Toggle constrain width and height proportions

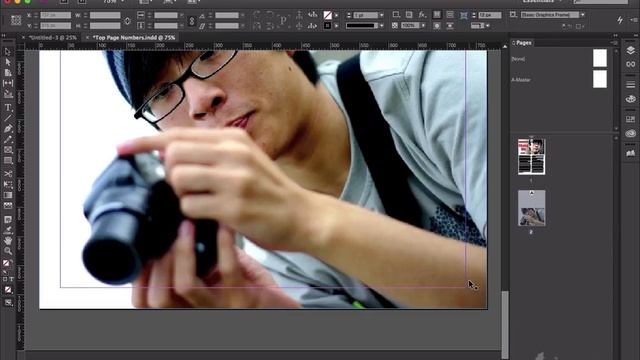click(127, 20)
